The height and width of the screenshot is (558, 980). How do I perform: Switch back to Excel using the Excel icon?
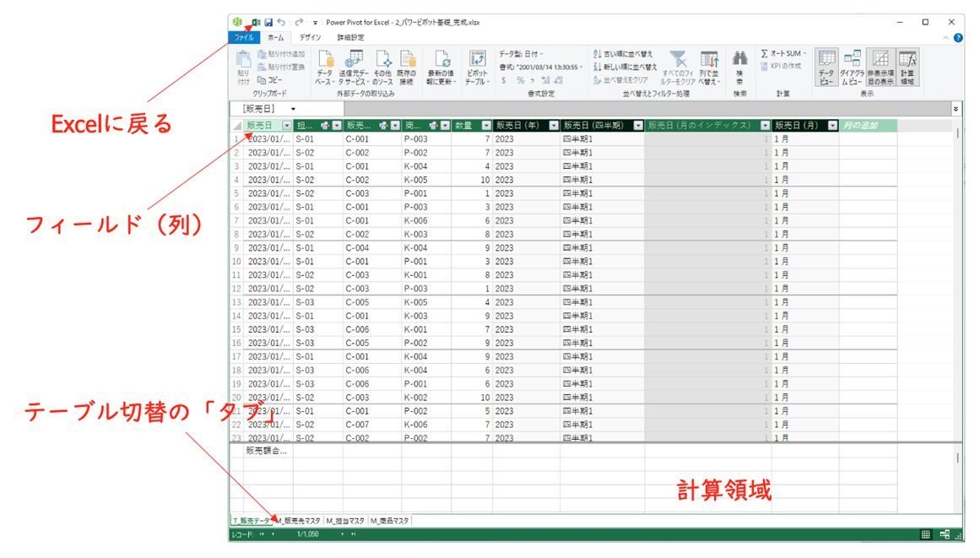[256, 23]
